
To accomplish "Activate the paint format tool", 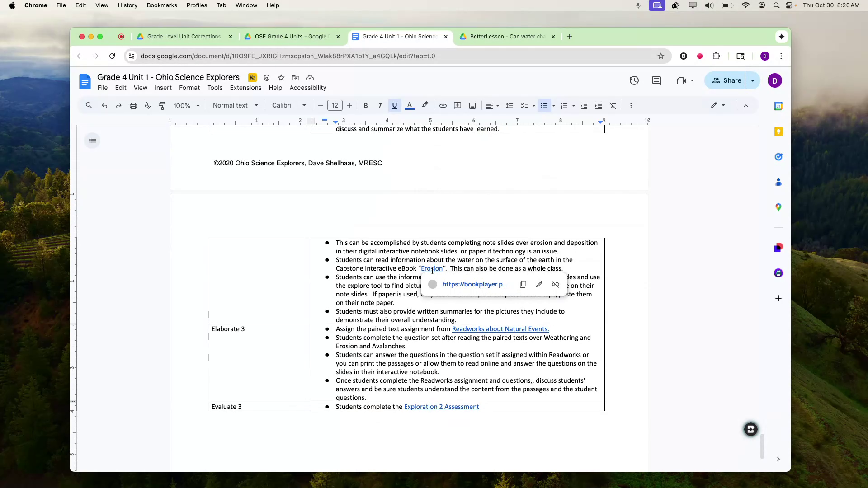I will pos(161,105).
